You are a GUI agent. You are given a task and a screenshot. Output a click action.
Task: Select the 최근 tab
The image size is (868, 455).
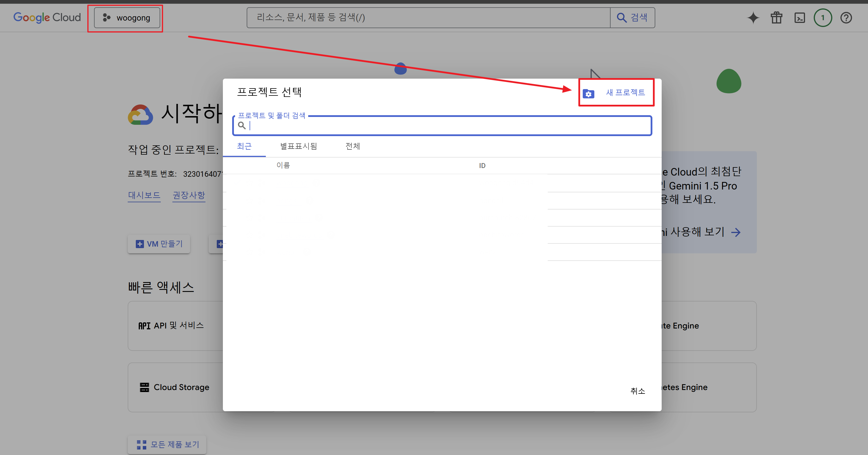tap(244, 146)
